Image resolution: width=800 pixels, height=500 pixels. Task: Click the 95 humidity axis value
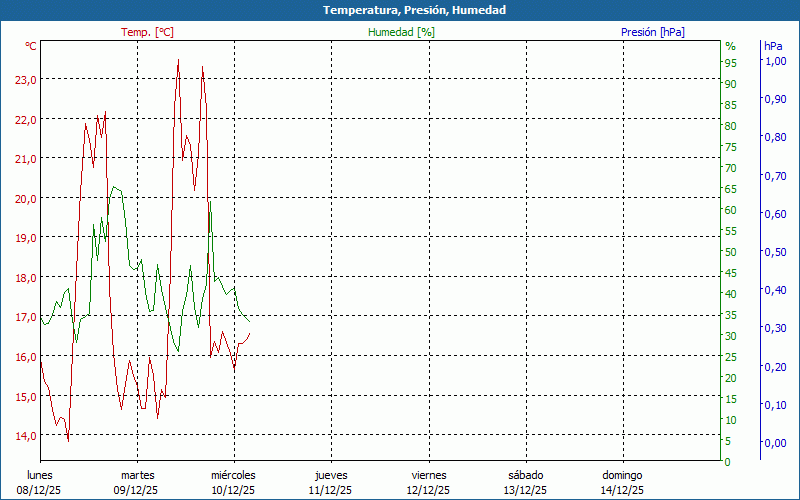click(x=730, y=63)
